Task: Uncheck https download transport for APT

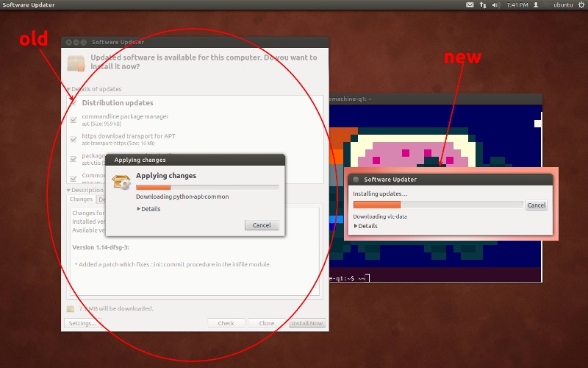Action: (73, 139)
